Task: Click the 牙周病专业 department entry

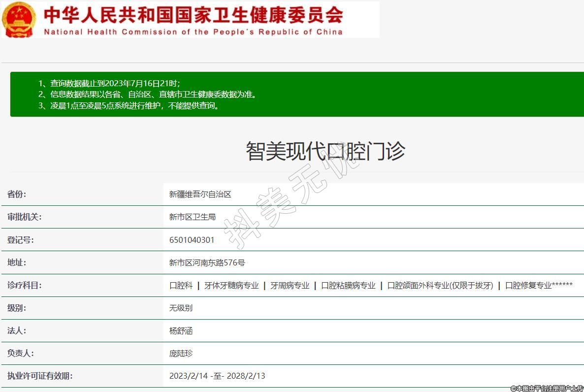Action: tap(290, 286)
